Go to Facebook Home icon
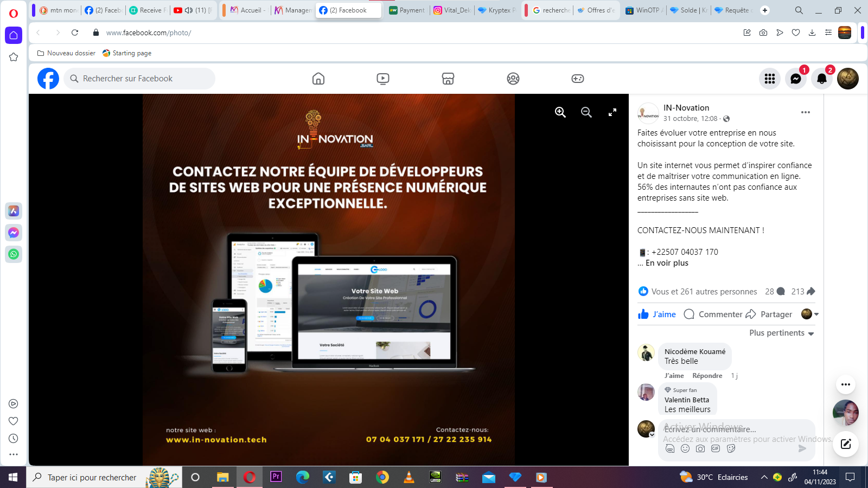Viewport: 868px width, 488px height. [x=318, y=79]
